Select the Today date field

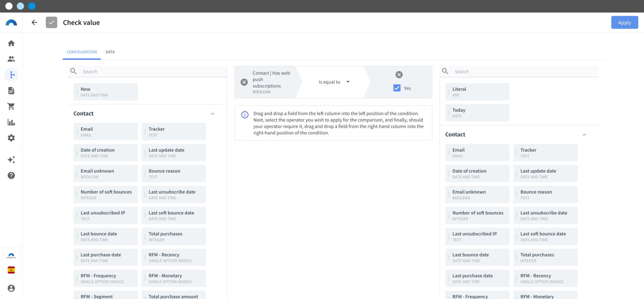coord(477,113)
